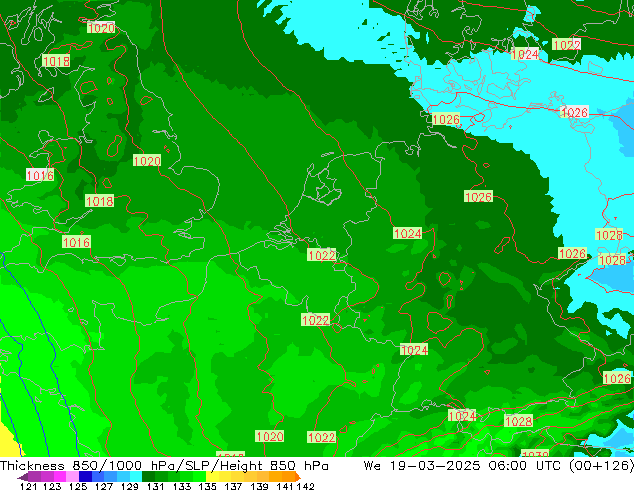634x490 pixels.
Task: Click the 'Thickness 850/1000 hPa/SLP/Height 850 hPa' title
Action: coord(164,466)
